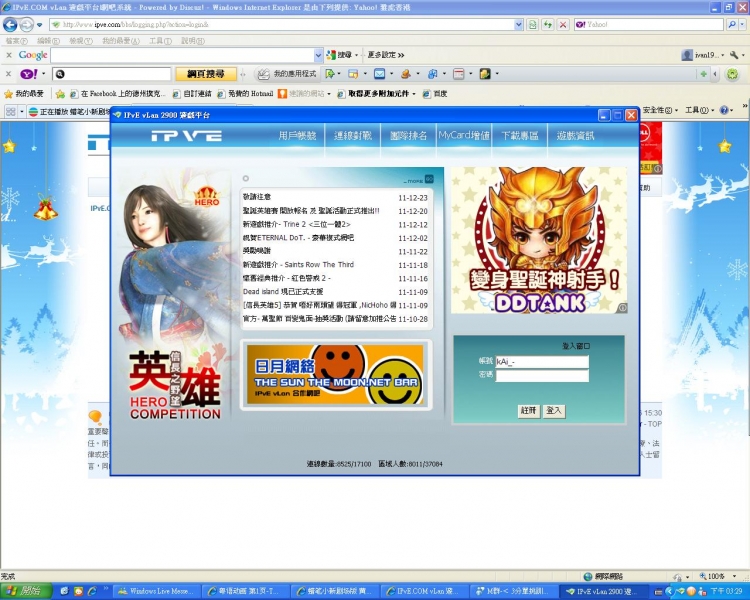The width and height of the screenshot is (750, 600).
Task: Open the 編輯 (Edit) menu
Action: [48, 41]
